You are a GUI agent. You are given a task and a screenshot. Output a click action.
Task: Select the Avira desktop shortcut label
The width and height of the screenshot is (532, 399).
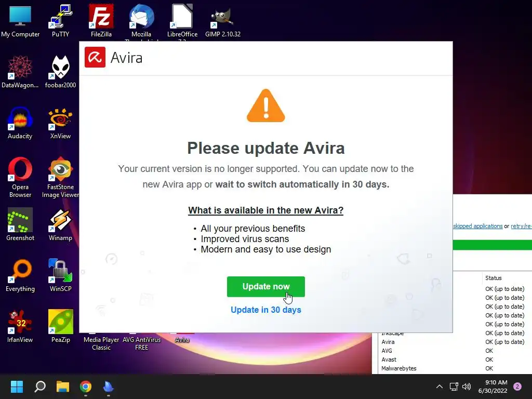pos(182,340)
